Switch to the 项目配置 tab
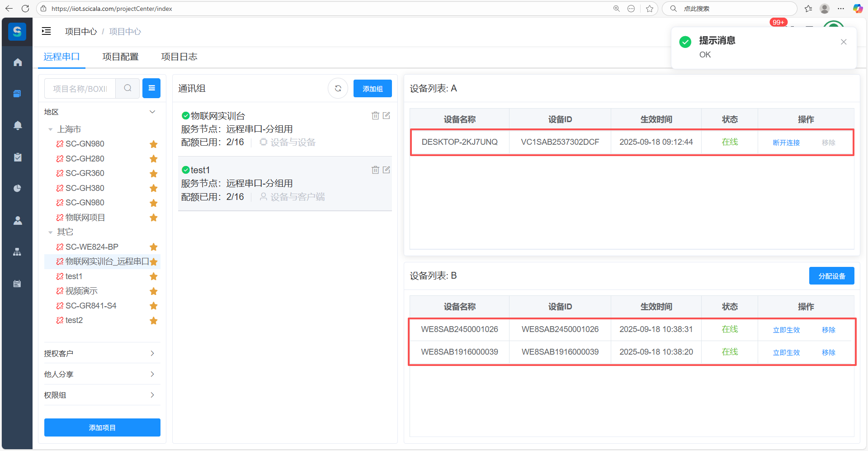The width and height of the screenshot is (868, 451). (120, 57)
